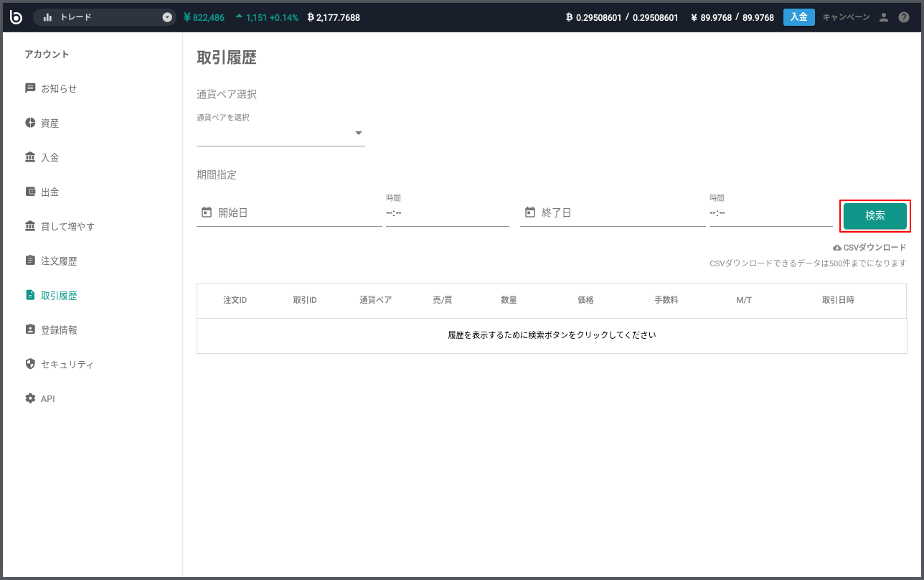Click the end 時間 field
Image resolution: width=924 pixels, height=580 pixels.
click(x=771, y=213)
